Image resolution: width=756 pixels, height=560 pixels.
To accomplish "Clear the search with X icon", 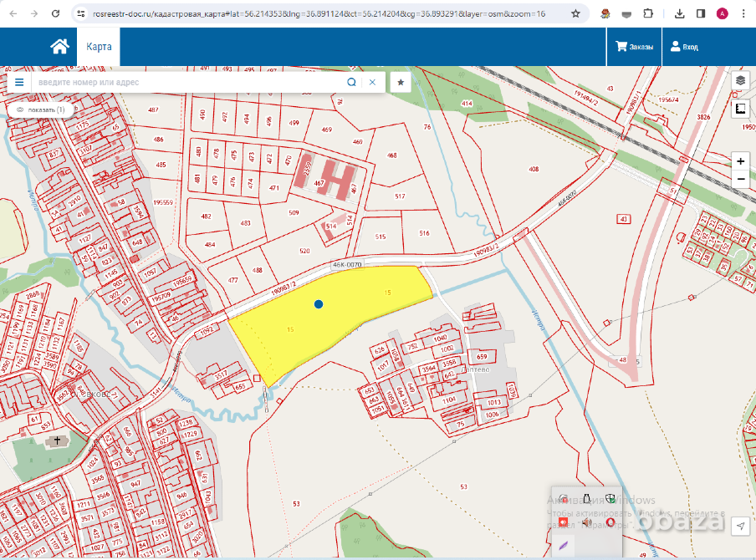I will pyautogui.click(x=372, y=82).
